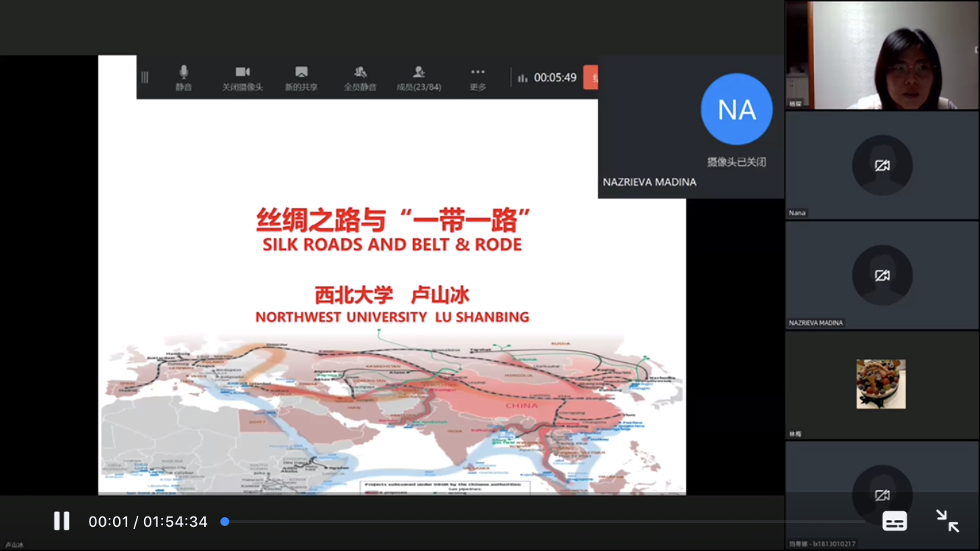This screenshot has width=980, height=551.
Task: Click the blue playback progress handle
Action: 225,522
